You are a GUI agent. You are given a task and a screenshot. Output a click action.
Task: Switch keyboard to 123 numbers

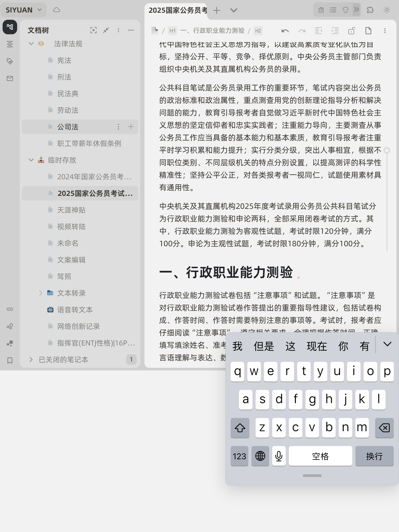tap(240, 456)
